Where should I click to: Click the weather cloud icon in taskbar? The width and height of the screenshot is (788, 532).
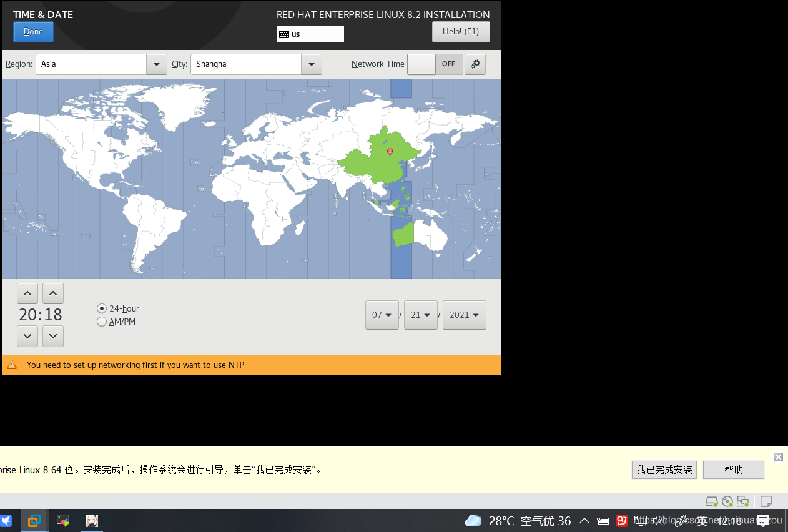tap(473, 520)
